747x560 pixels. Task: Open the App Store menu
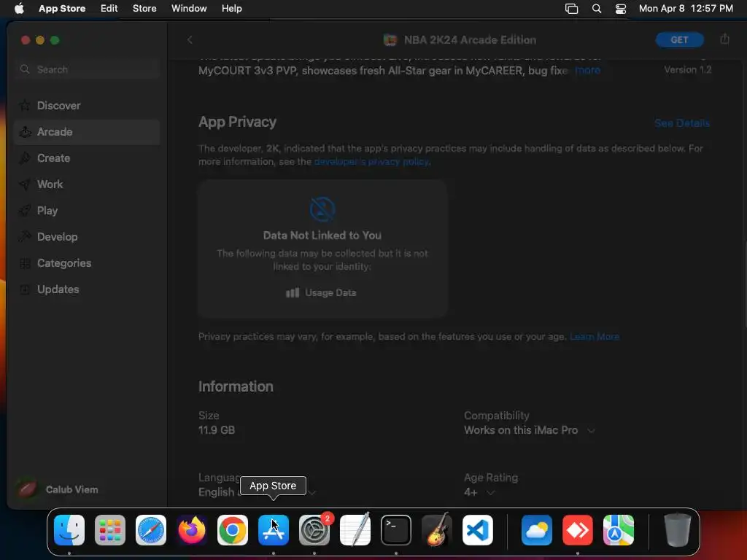pyautogui.click(x=62, y=9)
